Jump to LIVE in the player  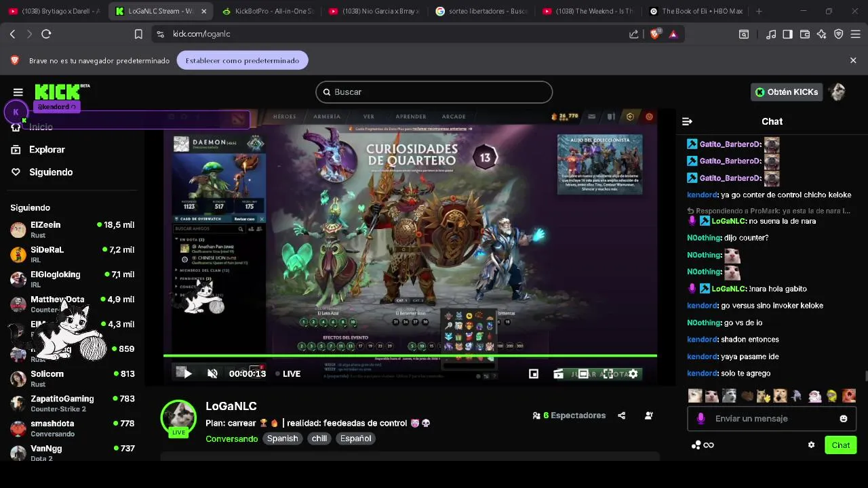[289, 373]
